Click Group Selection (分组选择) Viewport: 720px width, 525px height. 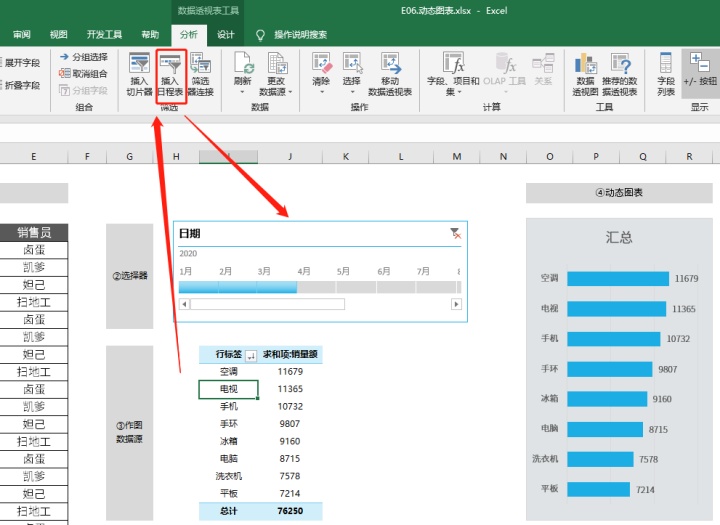point(84,57)
